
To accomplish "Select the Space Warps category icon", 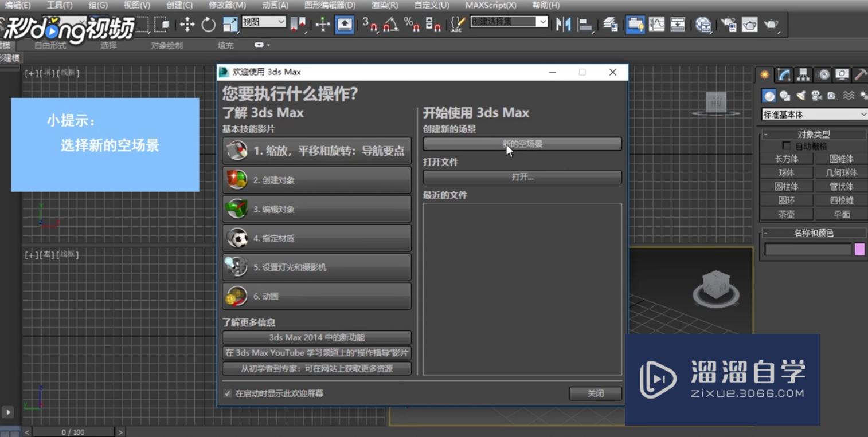I will click(849, 96).
